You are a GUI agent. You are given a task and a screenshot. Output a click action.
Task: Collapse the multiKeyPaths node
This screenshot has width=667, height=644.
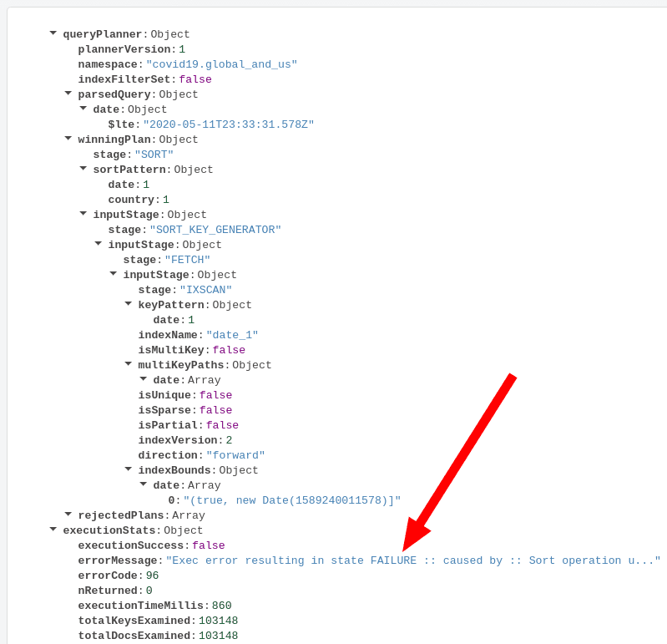[129, 364]
